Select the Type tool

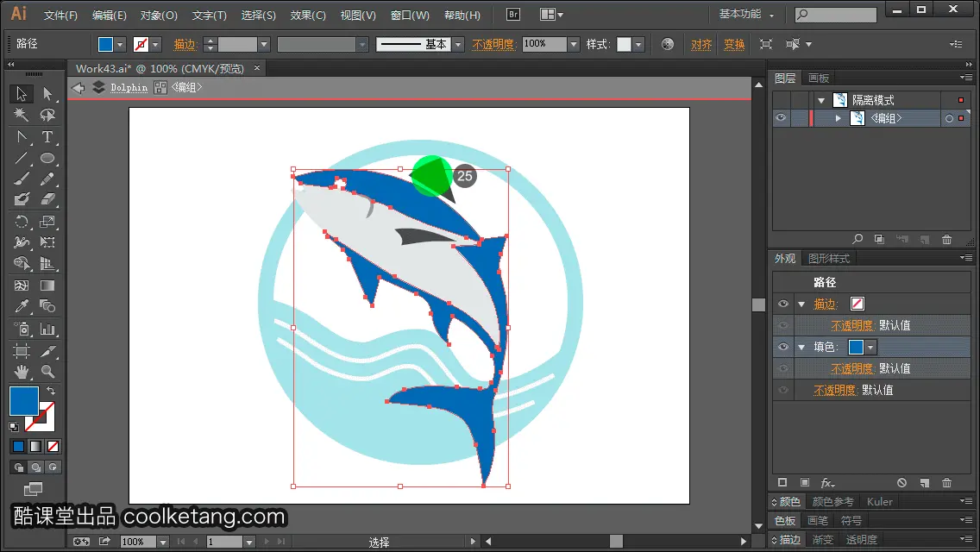click(x=47, y=136)
